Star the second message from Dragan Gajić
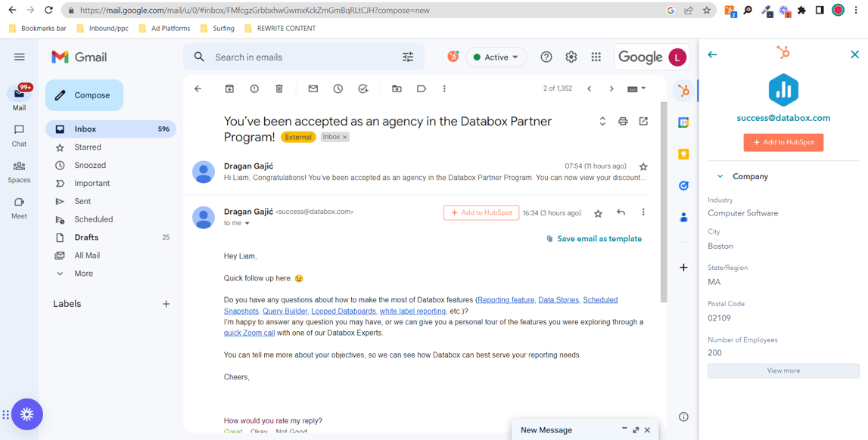The height and width of the screenshot is (440, 868). click(x=599, y=212)
